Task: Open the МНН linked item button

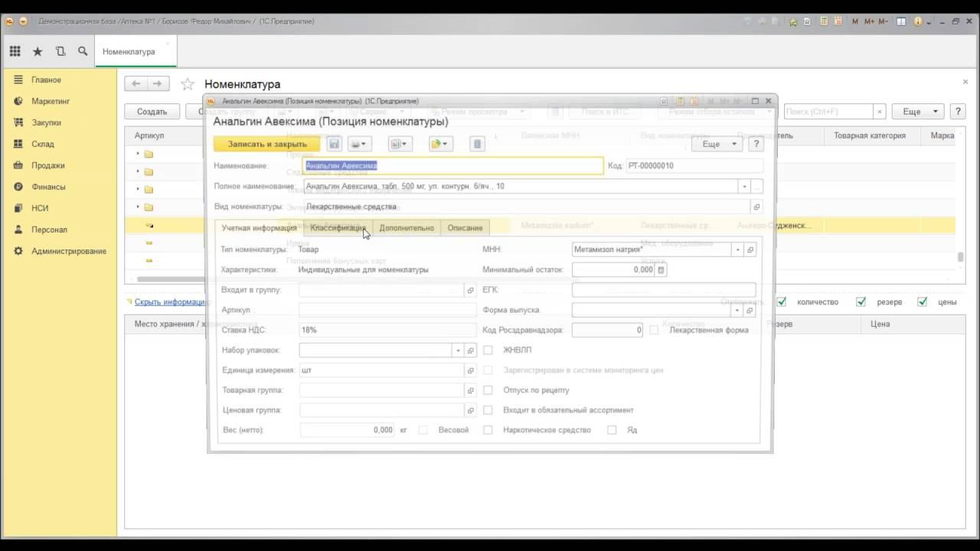Action: [750, 249]
